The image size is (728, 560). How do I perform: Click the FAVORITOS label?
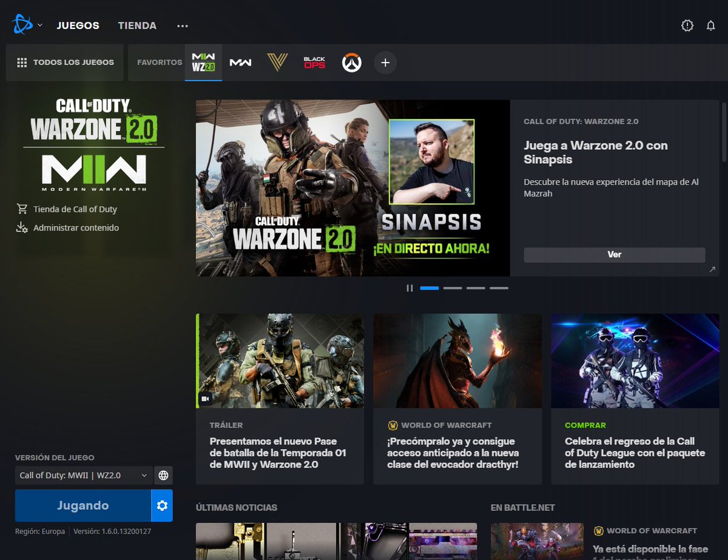pyautogui.click(x=160, y=62)
